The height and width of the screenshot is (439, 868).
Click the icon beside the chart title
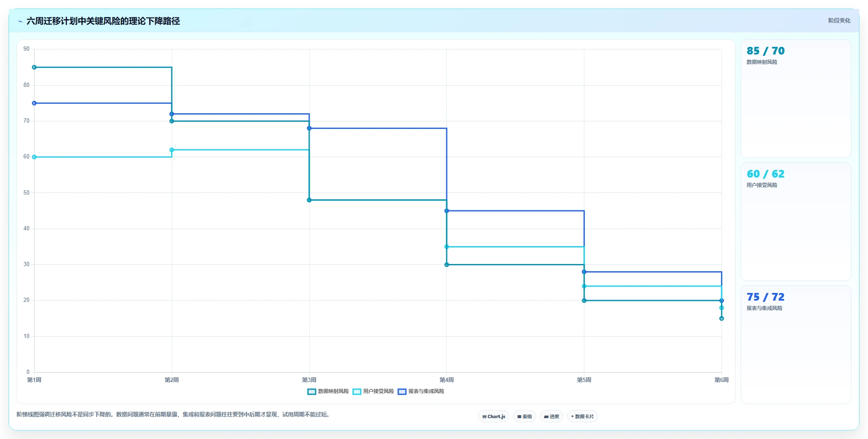[20, 21]
